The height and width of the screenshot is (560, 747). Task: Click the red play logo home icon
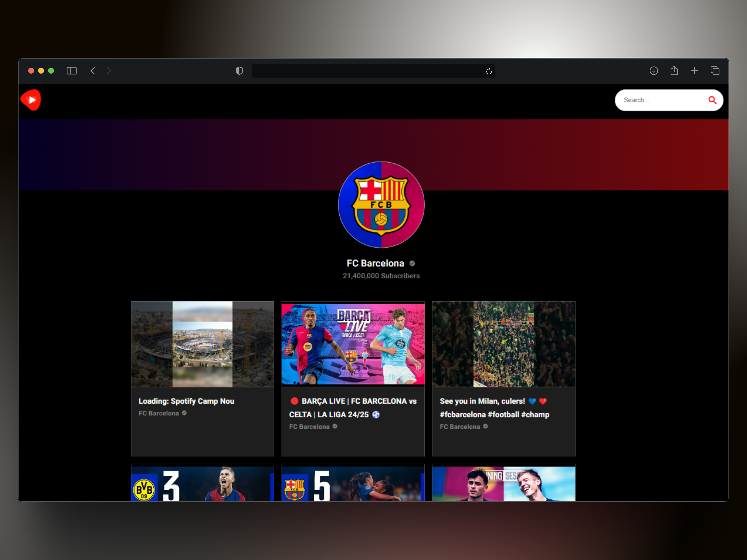tap(31, 100)
